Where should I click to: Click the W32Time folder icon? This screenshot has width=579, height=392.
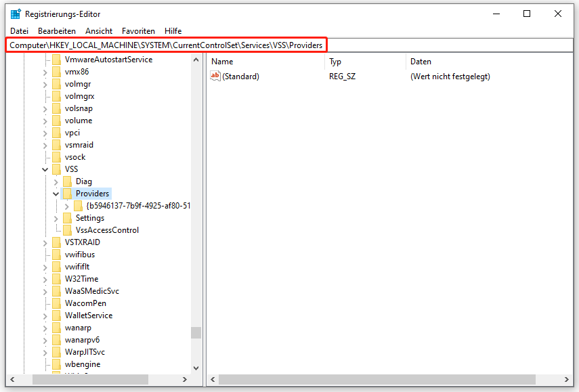coord(56,279)
